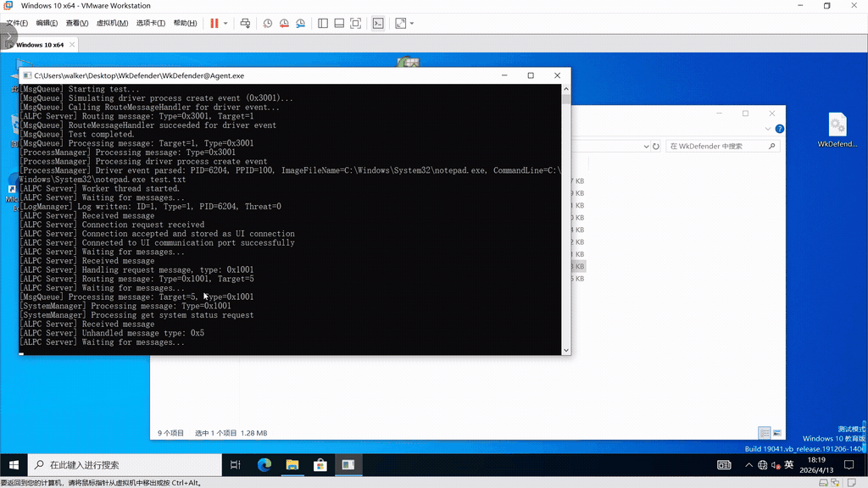Close the Agent.exe console window
This screenshot has width=868, height=488.
[558, 75]
